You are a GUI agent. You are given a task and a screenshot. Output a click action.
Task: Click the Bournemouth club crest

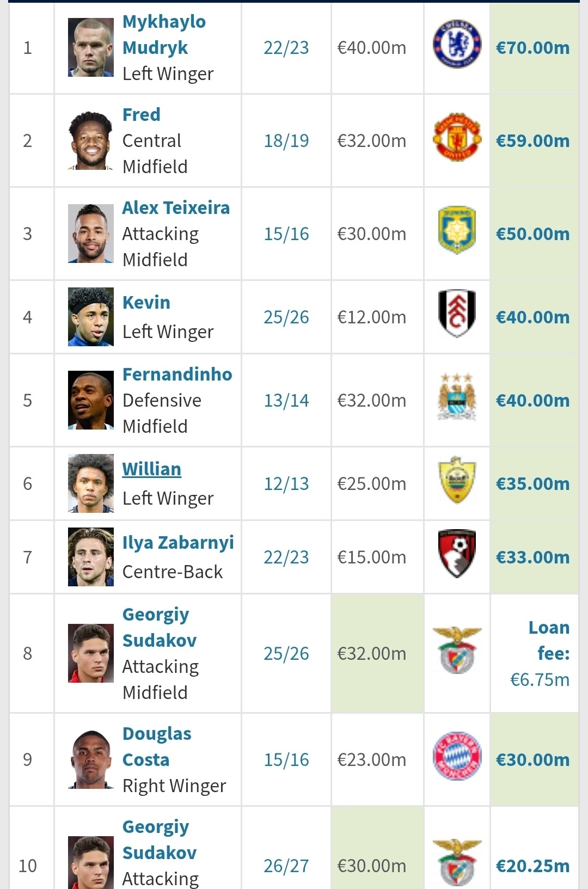pos(457,554)
